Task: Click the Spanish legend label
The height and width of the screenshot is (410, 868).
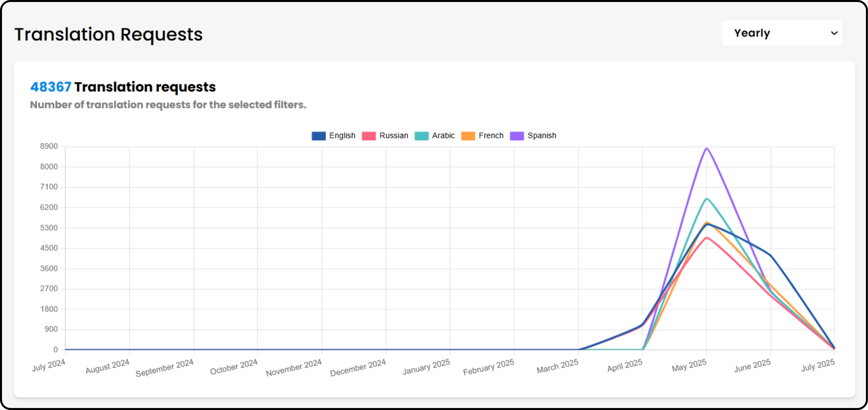Action: coord(542,136)
